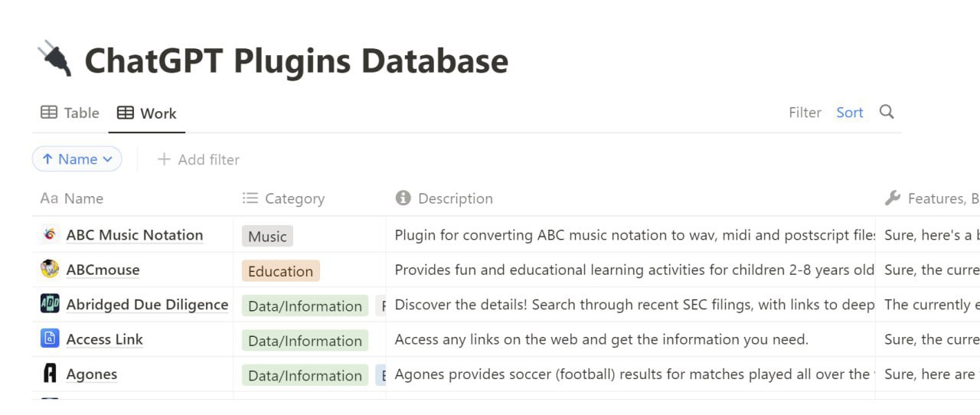Click the Filter button
This screenshot has width=980, height=415.
805,113
